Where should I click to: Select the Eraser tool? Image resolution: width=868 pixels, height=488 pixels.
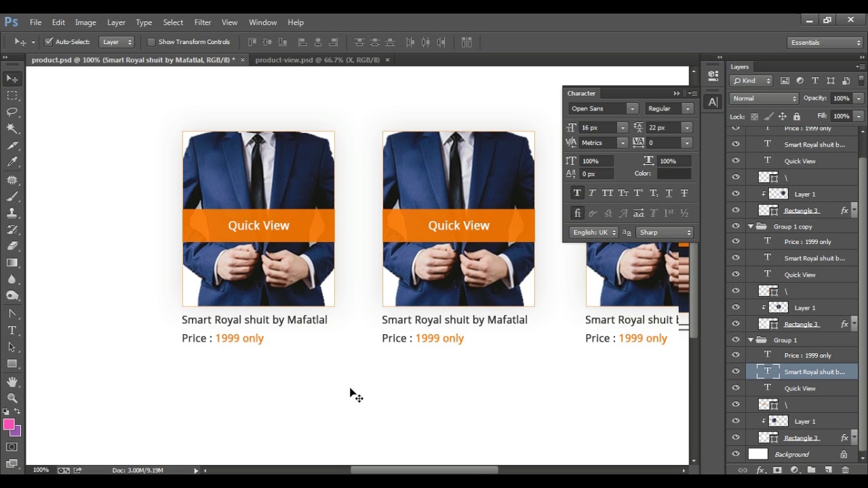click(12, 246)
